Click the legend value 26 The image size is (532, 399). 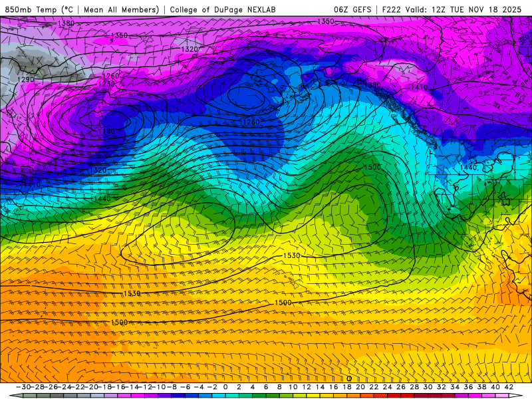coord(401,387)
